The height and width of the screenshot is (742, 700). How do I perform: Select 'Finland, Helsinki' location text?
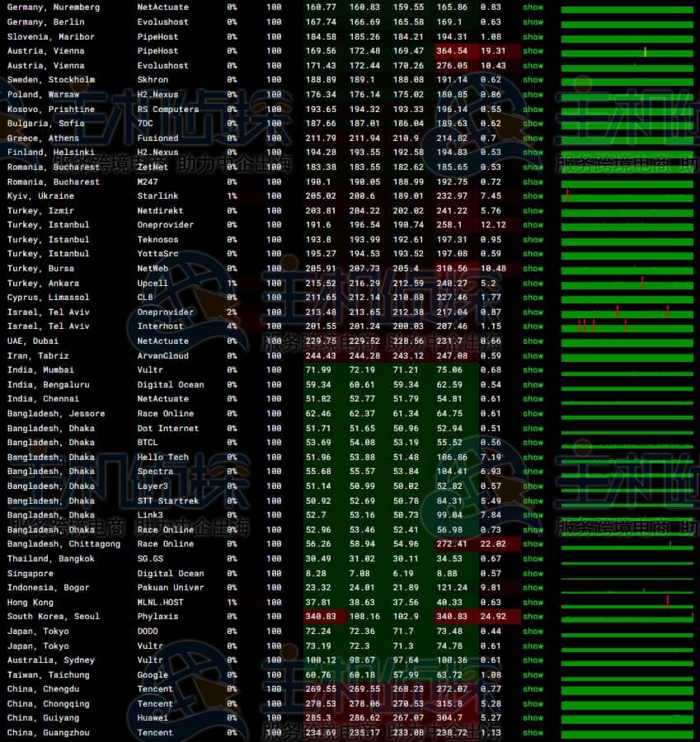click(50, 153)
